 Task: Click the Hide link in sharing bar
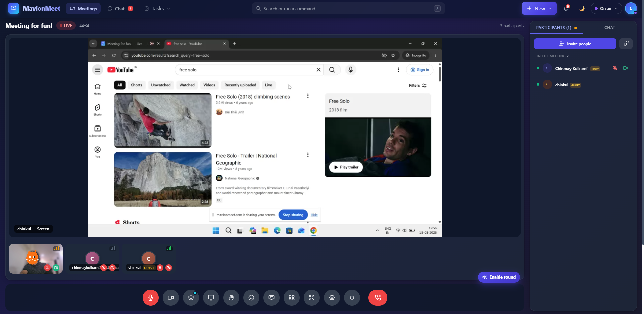click(x=314, y=215)
